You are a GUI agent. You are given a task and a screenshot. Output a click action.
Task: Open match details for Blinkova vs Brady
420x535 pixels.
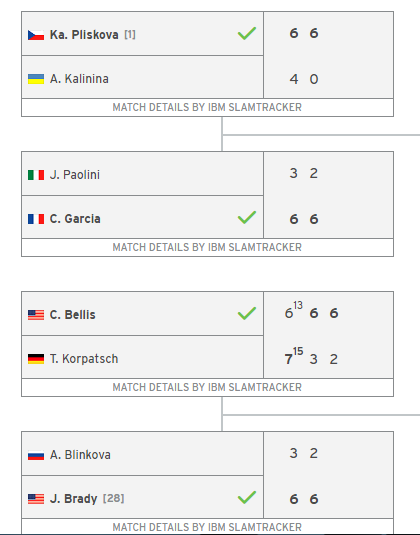207,527
